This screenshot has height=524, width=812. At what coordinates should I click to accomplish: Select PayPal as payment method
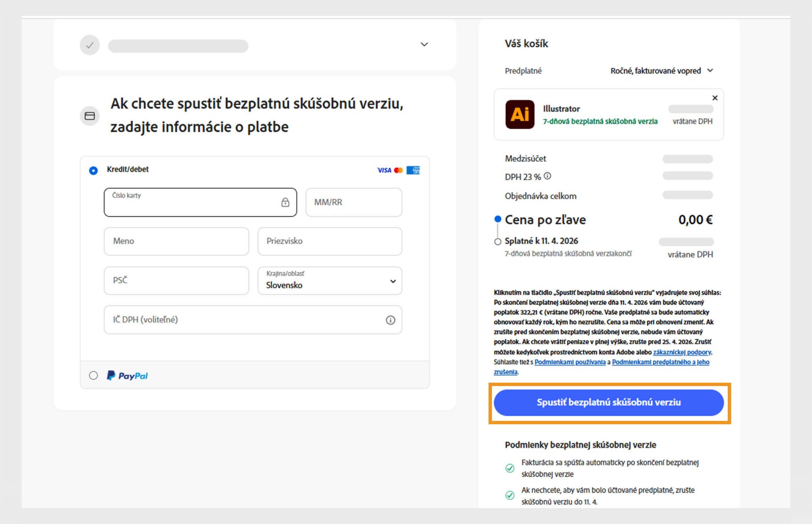[93, 375]
